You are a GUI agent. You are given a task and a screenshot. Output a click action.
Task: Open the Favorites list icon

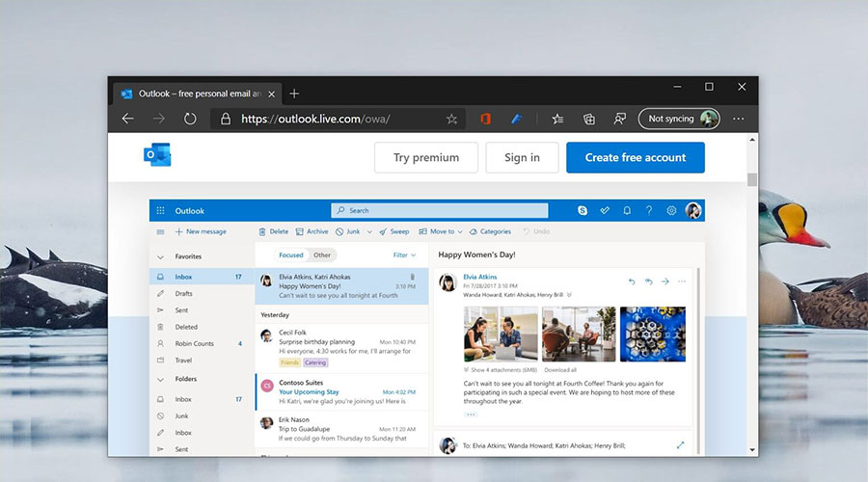click(557, 119)
